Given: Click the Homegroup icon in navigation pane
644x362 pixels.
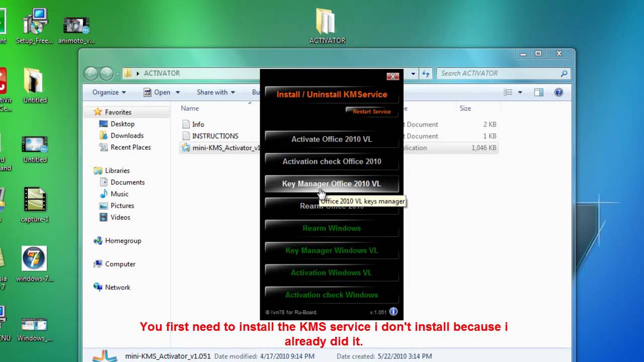Looking at the screenshot, I should point(98,241).
